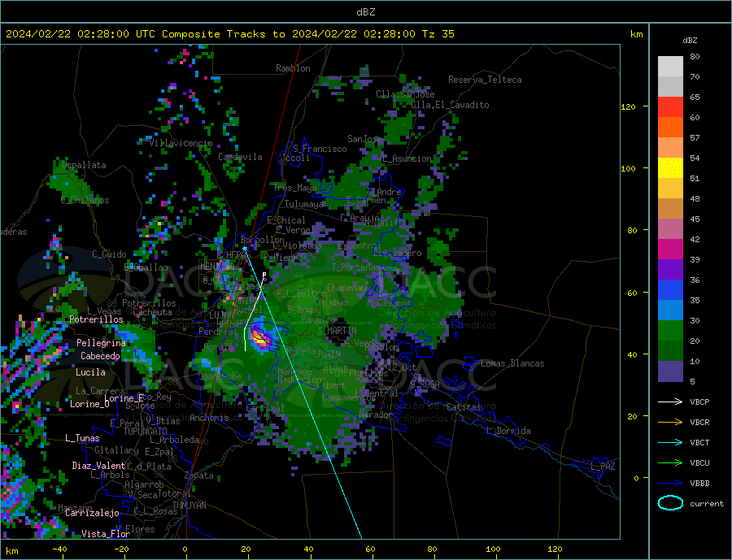This screenshot has height=560, width=732.
Task: Click the 'Reserva_Telteca' place label
Action: coord(485,80)
